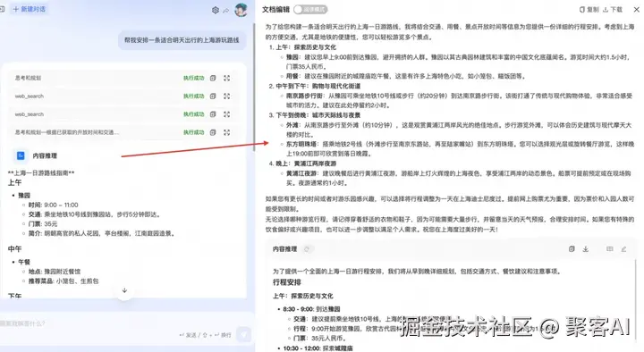
Task: Toggle the switch next to 文档编辑
Action: click(310, 10)
